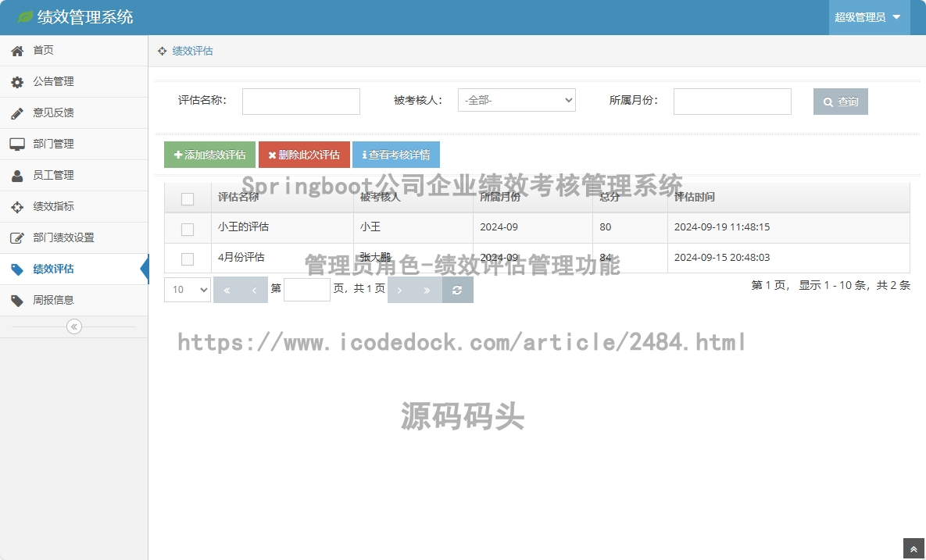Refresh the evaluation table
Screen dimensions: 926x560
click(x=457, y=290)
